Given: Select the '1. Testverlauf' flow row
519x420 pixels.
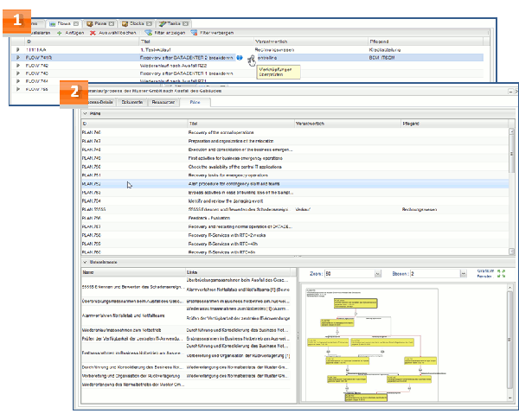Looking at the screenshot, I should click(x=247, y=50).
